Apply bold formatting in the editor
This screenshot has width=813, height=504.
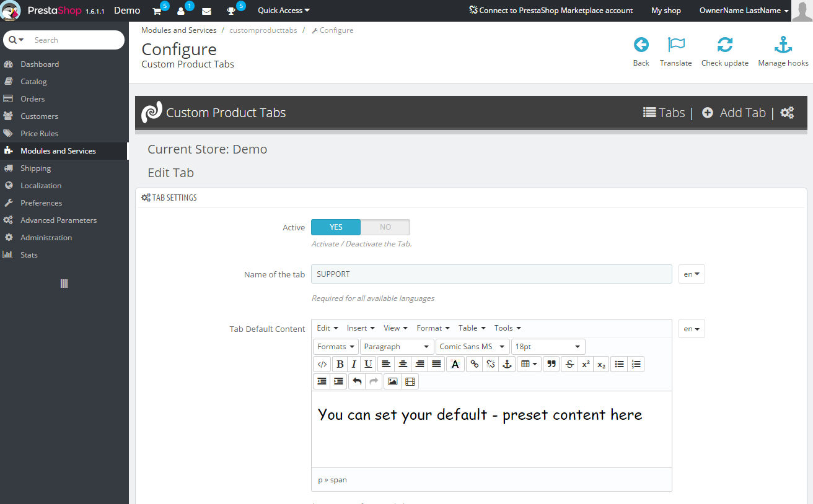(x=340, y=364)
